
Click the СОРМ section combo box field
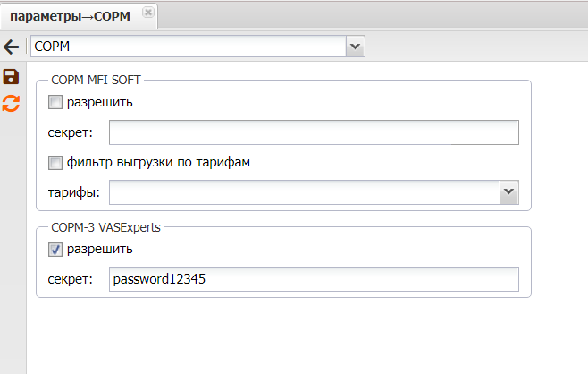click(x=188, y=46)
